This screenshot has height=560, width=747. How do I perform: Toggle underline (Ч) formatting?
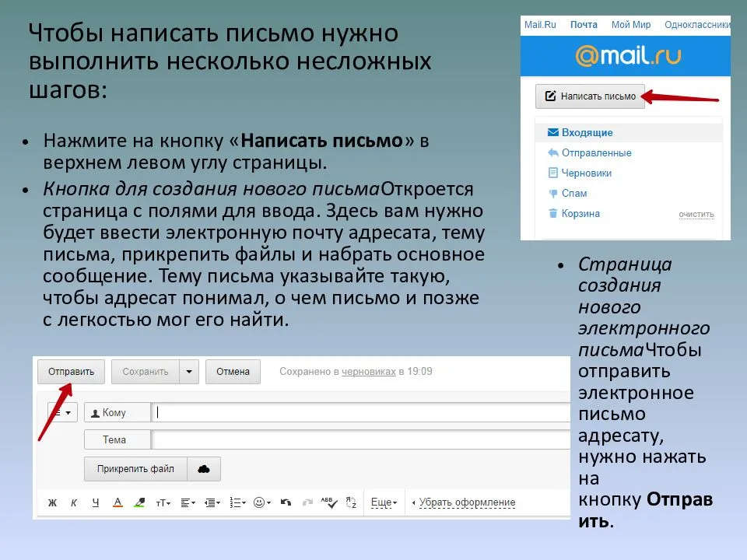click(96, 502)
